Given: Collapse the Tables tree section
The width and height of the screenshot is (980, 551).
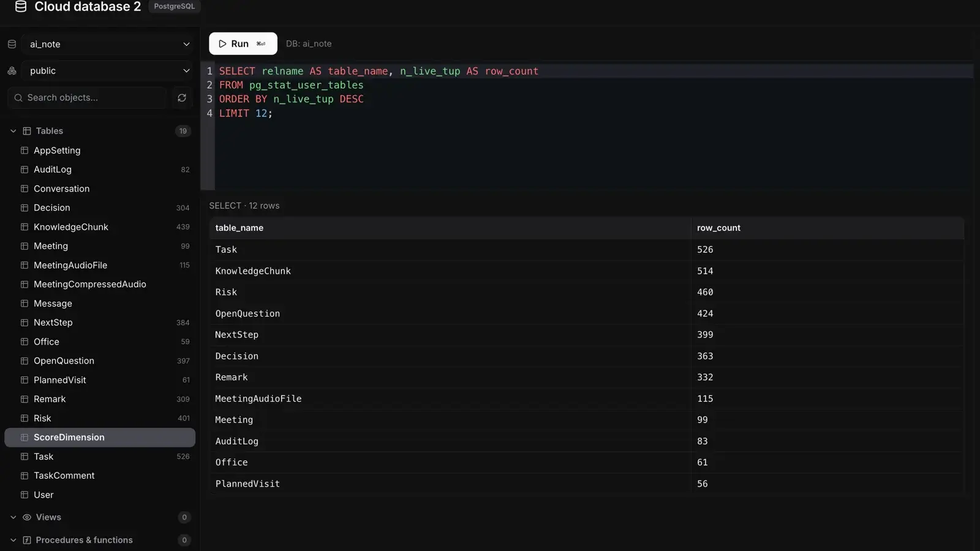Looking at the screenshot, I should [x=13, y=131].
